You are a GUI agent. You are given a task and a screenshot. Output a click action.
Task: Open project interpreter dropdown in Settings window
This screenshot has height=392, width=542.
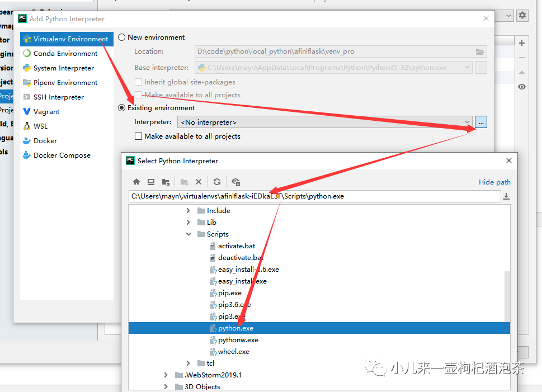tap(508, 16)
